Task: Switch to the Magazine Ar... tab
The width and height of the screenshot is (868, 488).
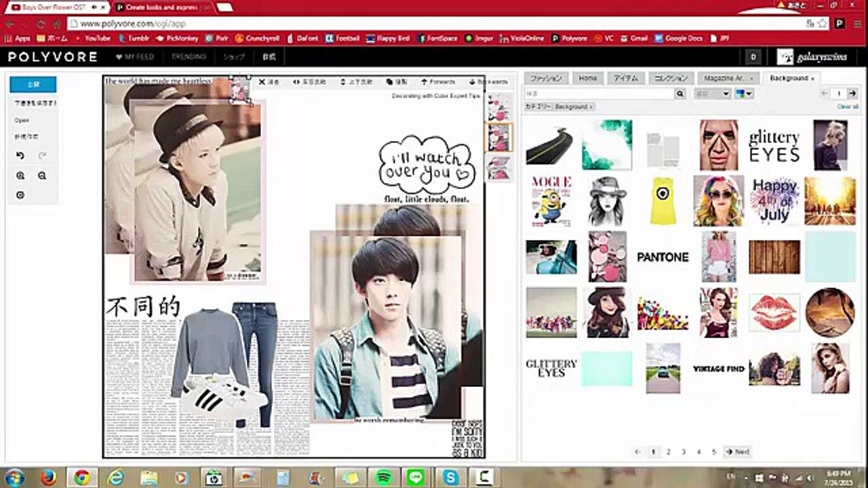Action: point(728,78)
